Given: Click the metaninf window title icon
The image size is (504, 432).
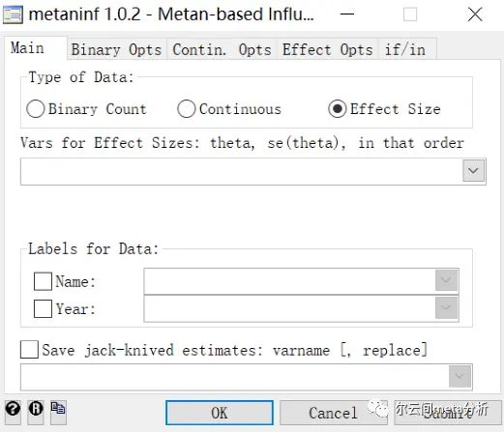Looking at the screenshot, I should (13, 14).
